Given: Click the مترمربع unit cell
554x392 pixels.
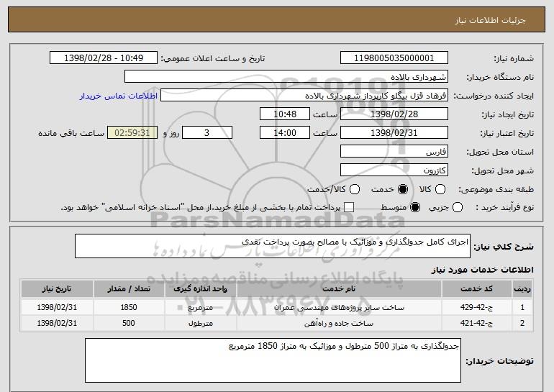Looking at the screenshot, I should [200, 308].
